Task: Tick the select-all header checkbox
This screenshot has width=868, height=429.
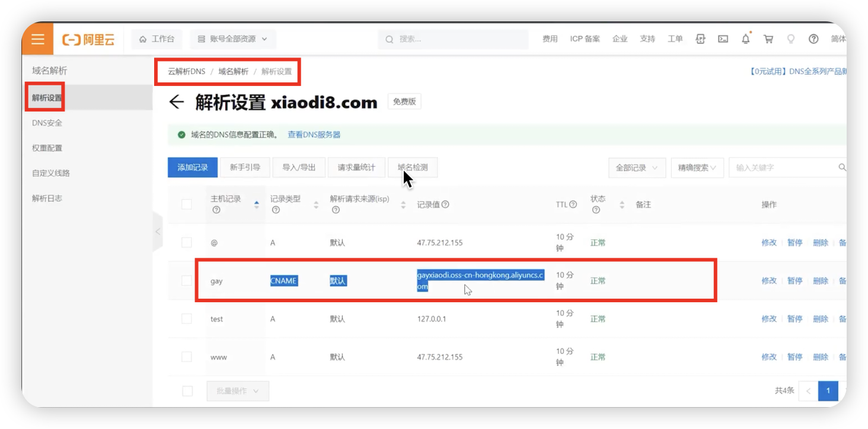Action: click(186, 204)
